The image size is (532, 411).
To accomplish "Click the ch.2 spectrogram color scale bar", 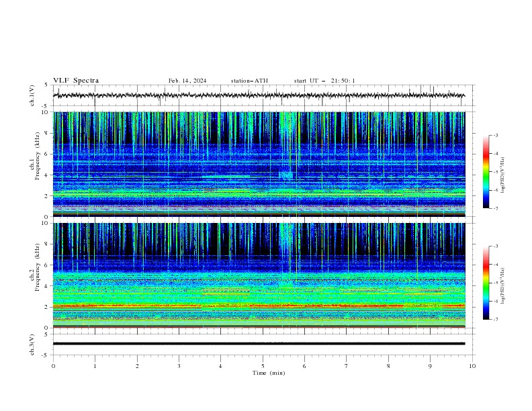I will (486, 283).
